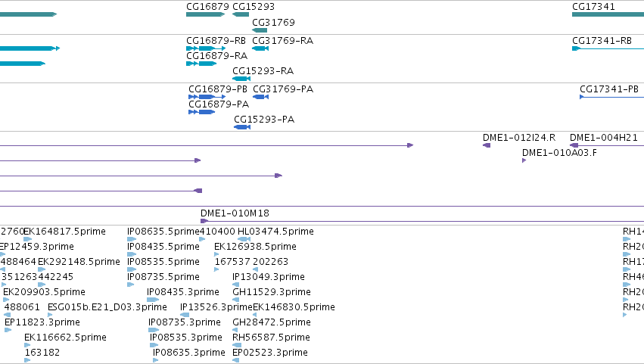Open EST label IP08435.3prime

point(183,292)
